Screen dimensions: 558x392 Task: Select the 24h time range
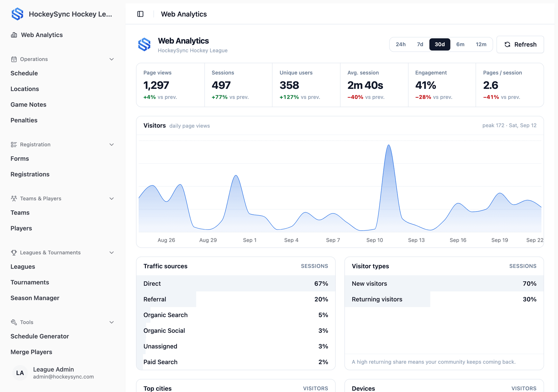[x=401, y=44]
